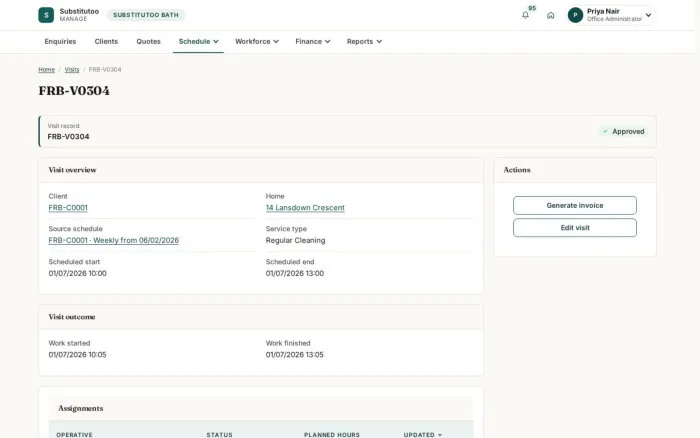Click the Operative column header
The image size is (700, 438).
[74, 435]
